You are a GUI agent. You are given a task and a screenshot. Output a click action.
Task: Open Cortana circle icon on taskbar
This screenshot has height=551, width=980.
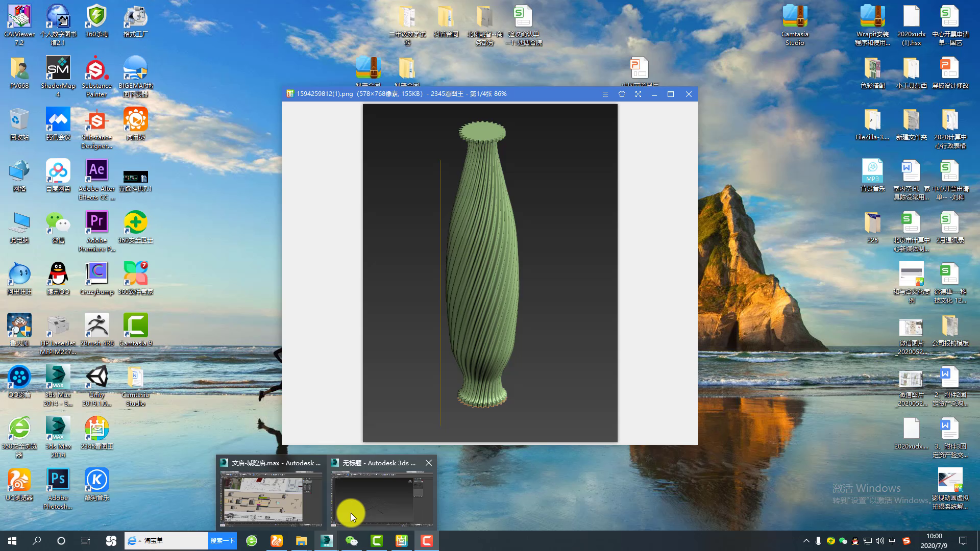(x=61, y=541)
